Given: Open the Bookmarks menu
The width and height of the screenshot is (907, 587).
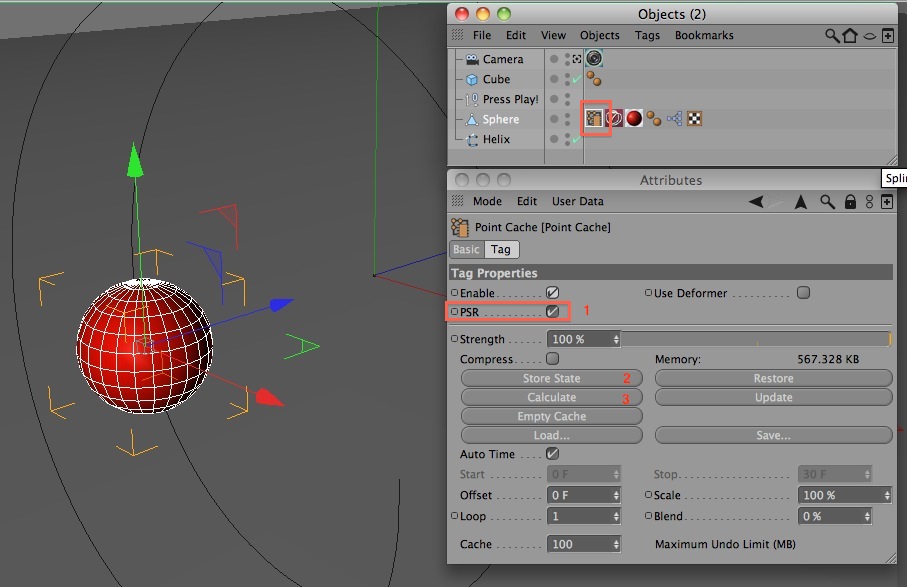Looking at the screenshot, I should [704, 35].
